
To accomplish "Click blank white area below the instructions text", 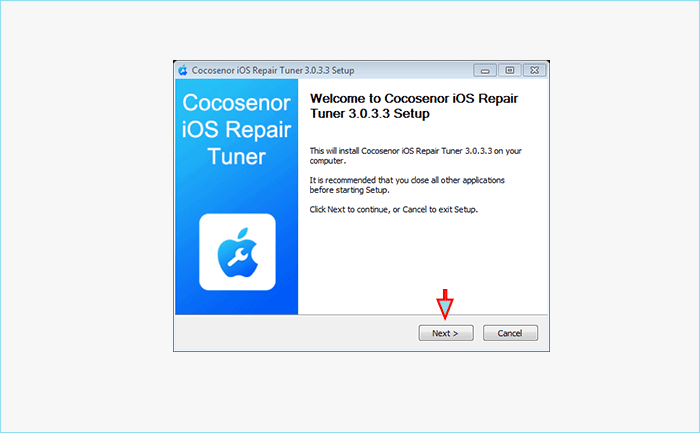I will (422, 259).
